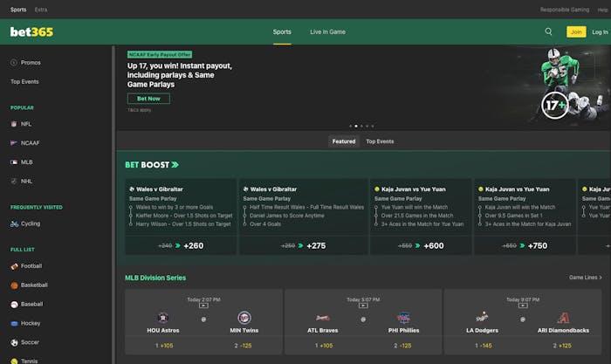Switch to Live In Game tab
The height and width of the screenshot is (364, 611).
tap(327, 32)
